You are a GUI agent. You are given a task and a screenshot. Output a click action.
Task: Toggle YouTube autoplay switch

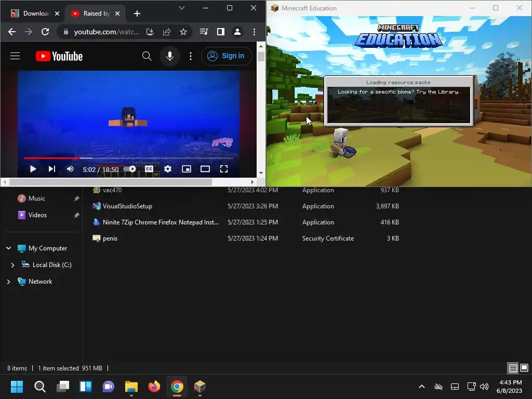coord(130,169)
